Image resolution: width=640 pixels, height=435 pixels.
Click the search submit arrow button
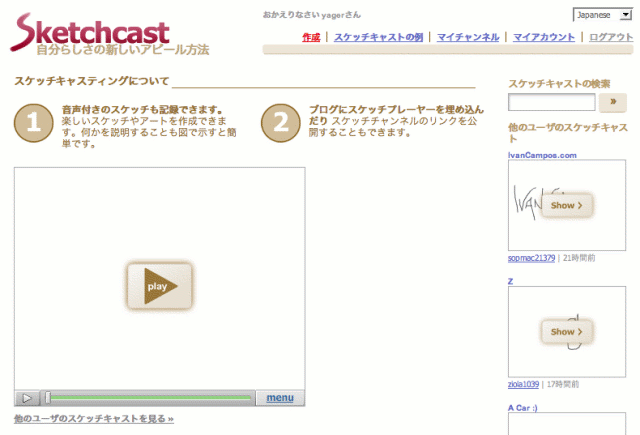tap(612, 102)
